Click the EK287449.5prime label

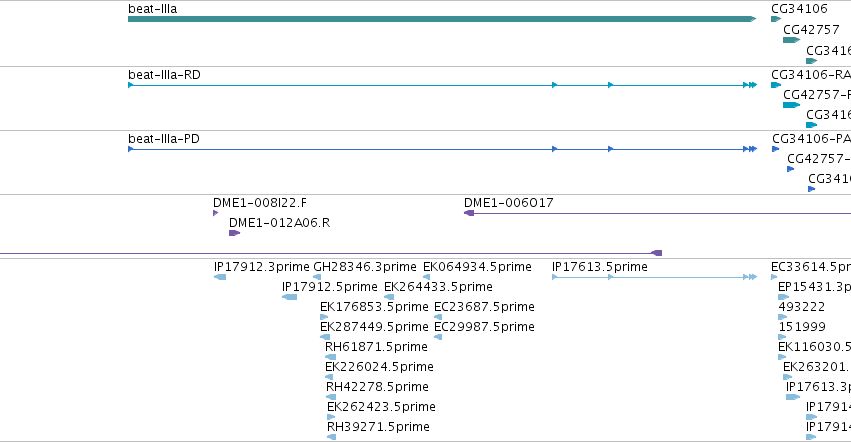(374, 327)
